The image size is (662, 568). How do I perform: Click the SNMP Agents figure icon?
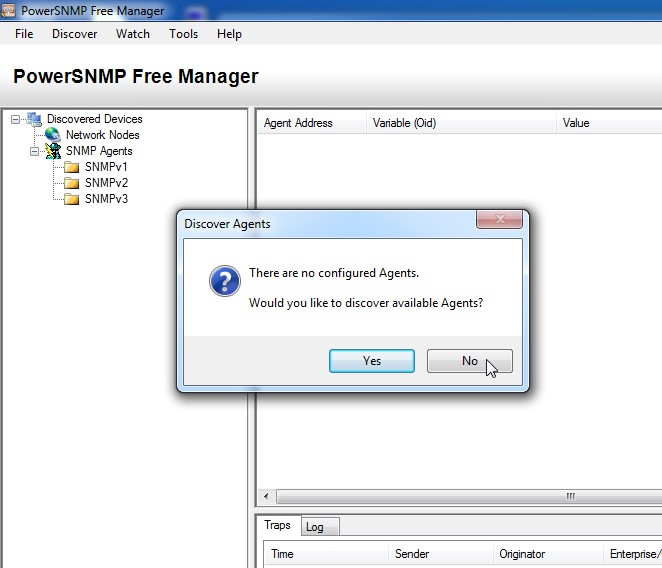tap(53, 151)
